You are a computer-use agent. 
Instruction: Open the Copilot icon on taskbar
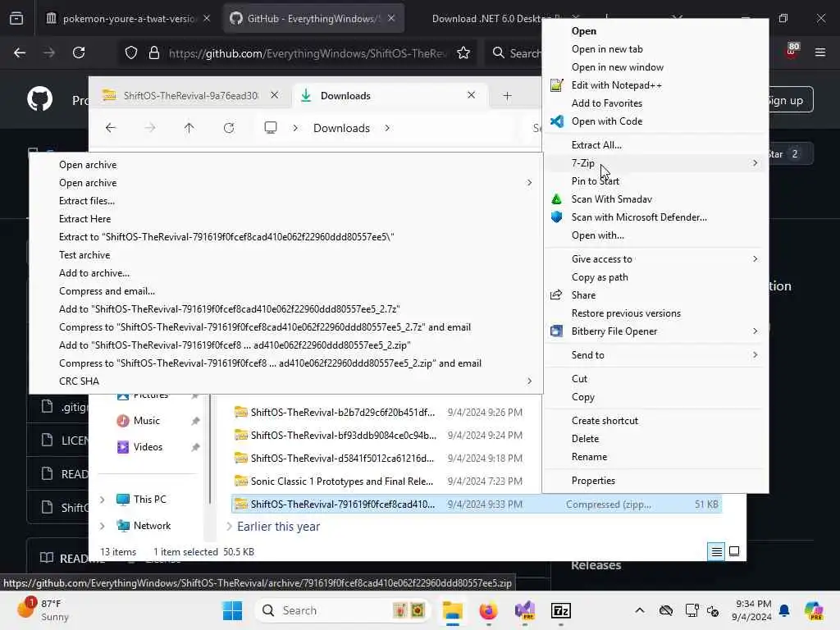[x=813, y=610]
